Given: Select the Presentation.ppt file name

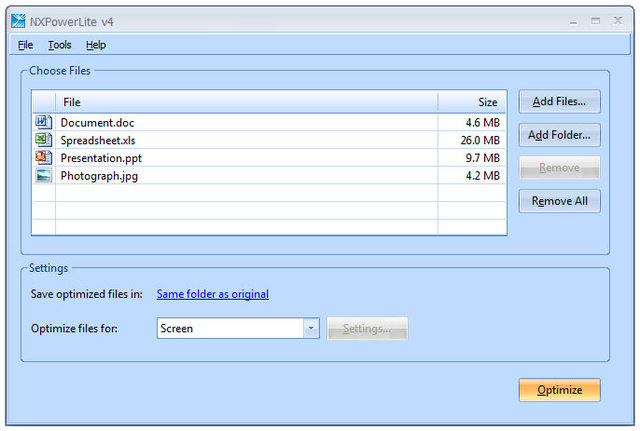Looking at the screenshot, I should (101, 158).
